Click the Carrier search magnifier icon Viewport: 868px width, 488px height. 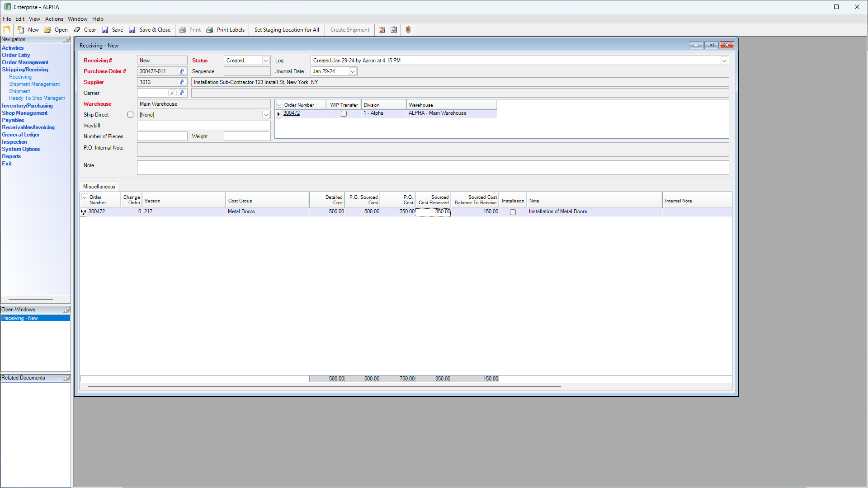coord(172,93)
